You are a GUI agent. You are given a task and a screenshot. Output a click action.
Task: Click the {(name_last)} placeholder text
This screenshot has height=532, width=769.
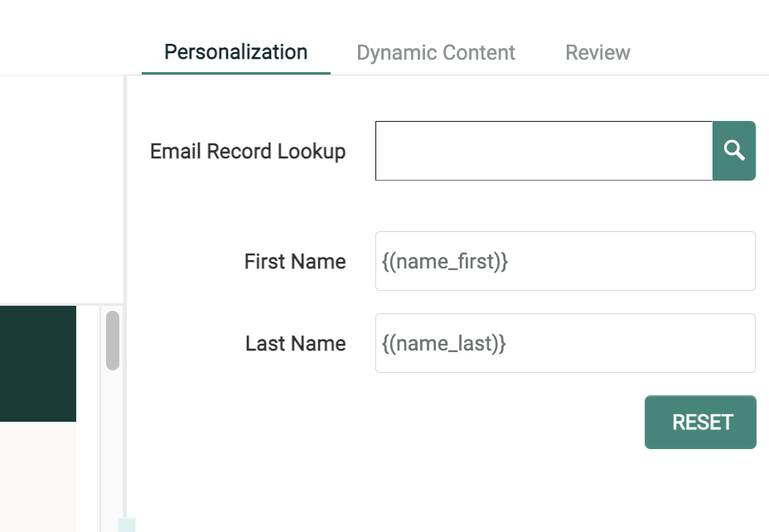tap(444, 344)
